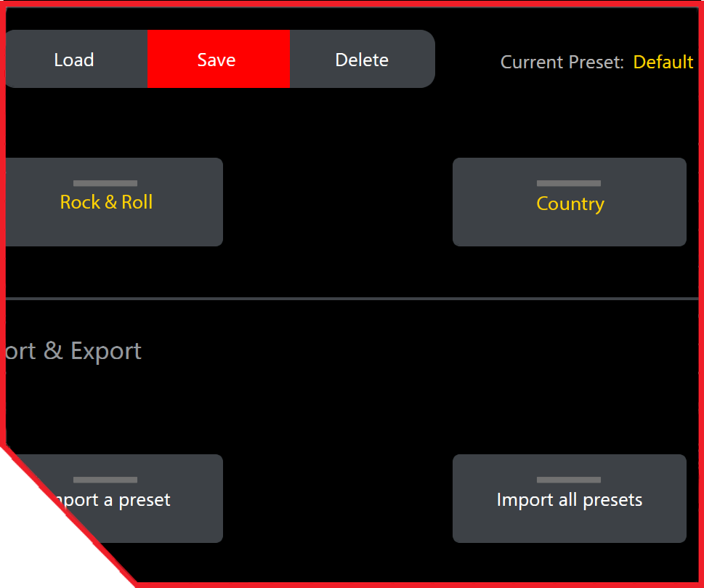Click the gray bar above Rock & Roll
Viewport: 704px width, 588px height.
click(105, 183)
